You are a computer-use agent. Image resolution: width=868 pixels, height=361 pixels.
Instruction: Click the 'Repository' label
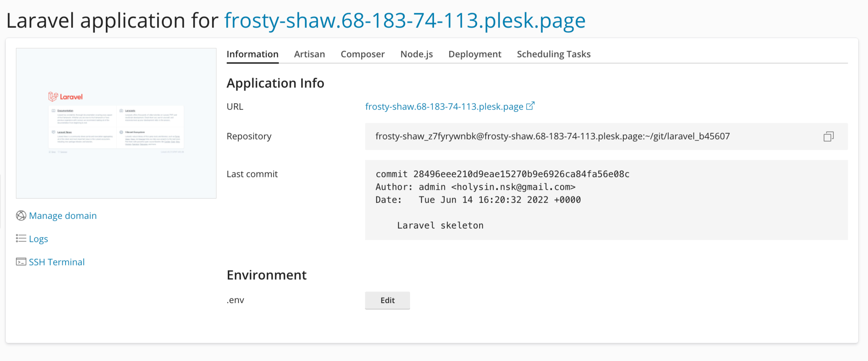click(249, 136)
